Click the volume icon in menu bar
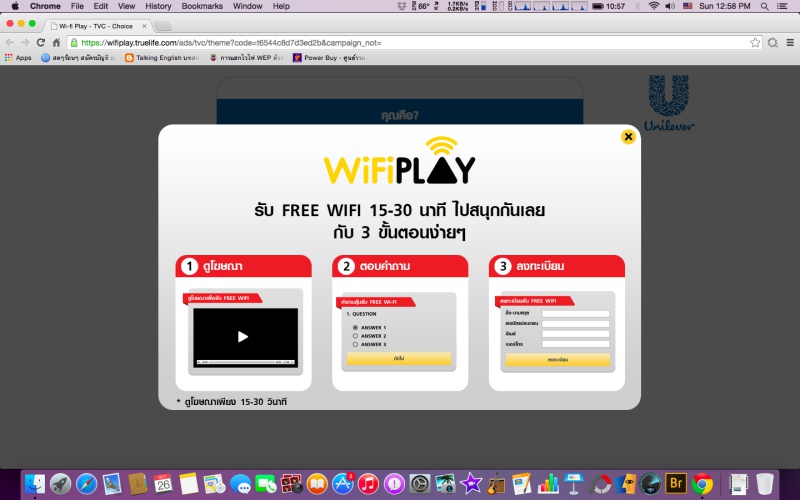This screenshot has height=500, width=800. [670, 6]
